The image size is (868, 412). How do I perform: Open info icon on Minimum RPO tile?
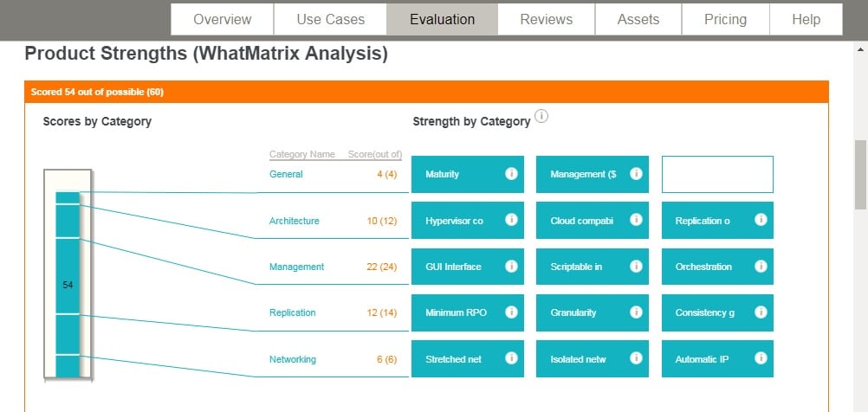[x=511, y=312]
